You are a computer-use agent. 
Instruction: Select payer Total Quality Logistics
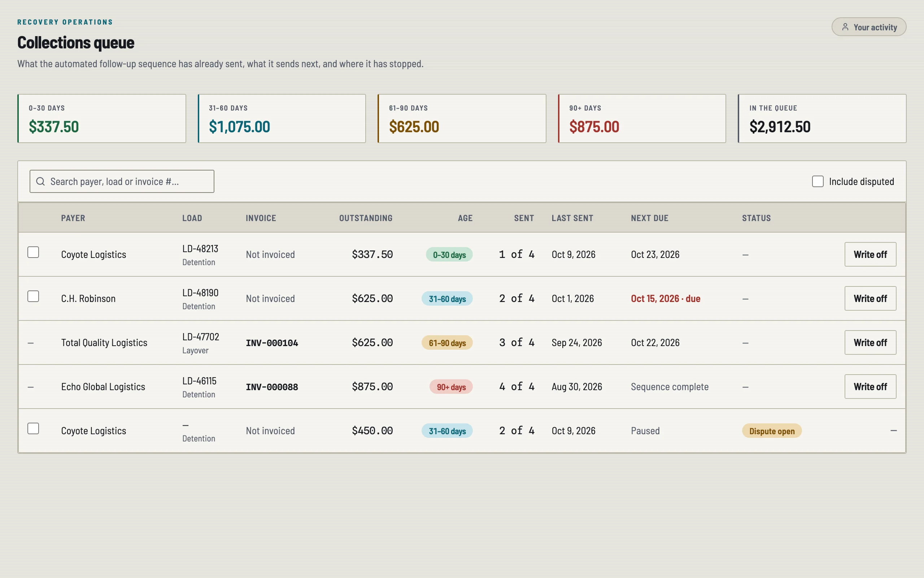(104, 343)
